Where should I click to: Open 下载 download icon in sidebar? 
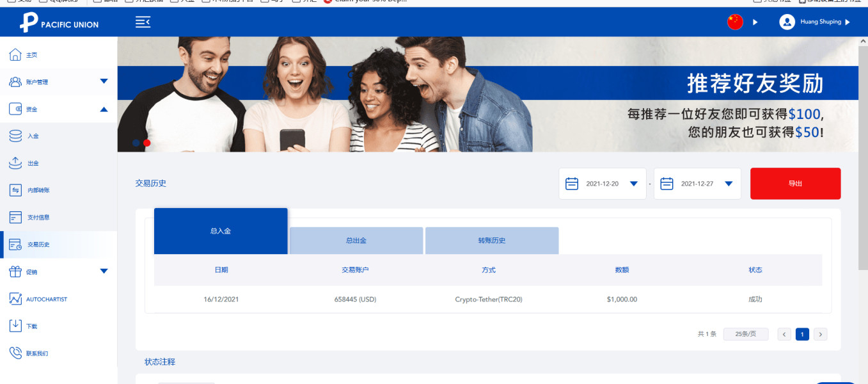15,326
